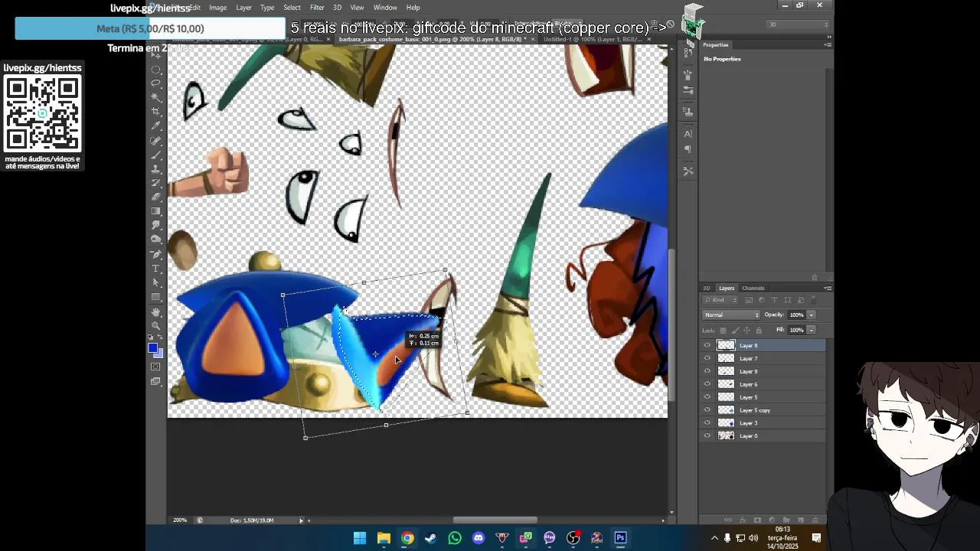
Task: Open the Image menu
Action: [218, 8]
